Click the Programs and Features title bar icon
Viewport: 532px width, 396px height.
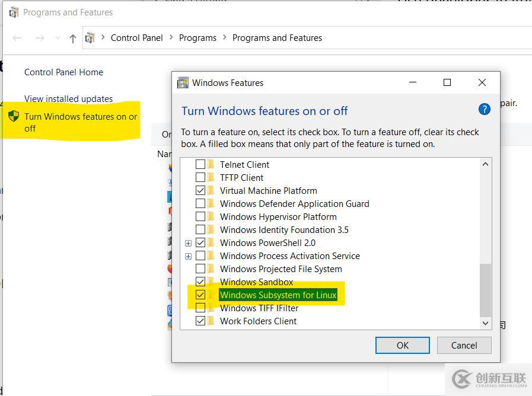click(14, 12)
